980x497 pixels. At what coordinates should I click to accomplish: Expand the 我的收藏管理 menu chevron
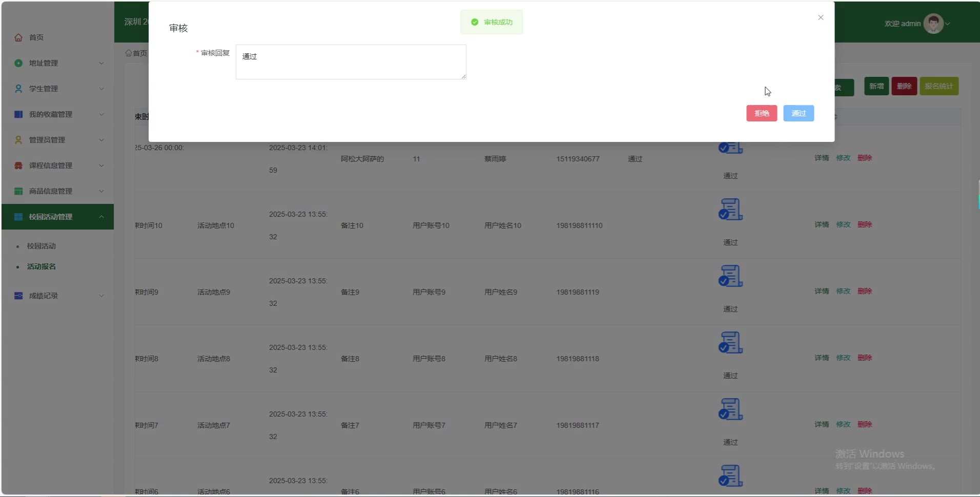tap(101, 114)
